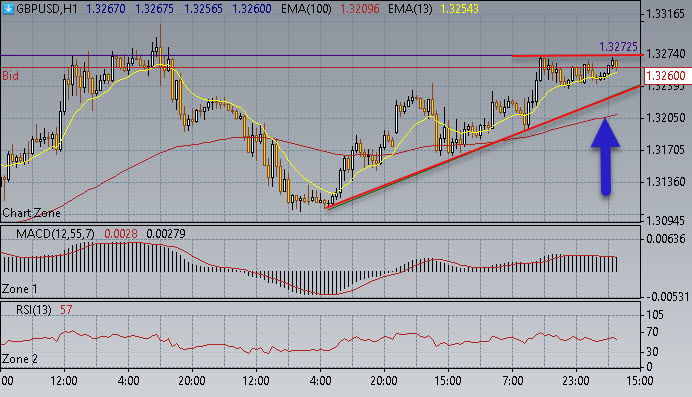Screen dimensions: 692x397
Task: Select the GBPUSD,H1 symbol label
Action: pyautogui.click(x=47, y=9)
